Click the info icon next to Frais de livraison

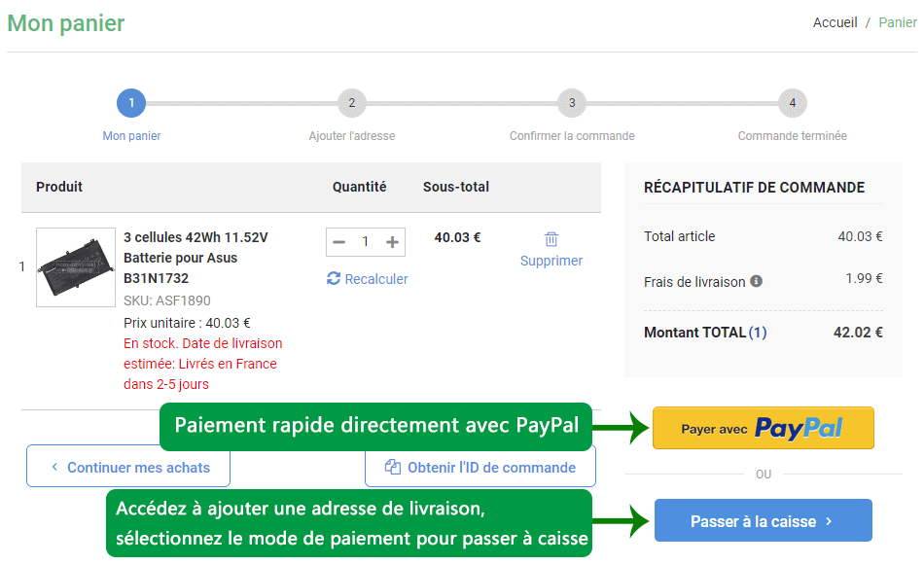[x=756, y=281]
